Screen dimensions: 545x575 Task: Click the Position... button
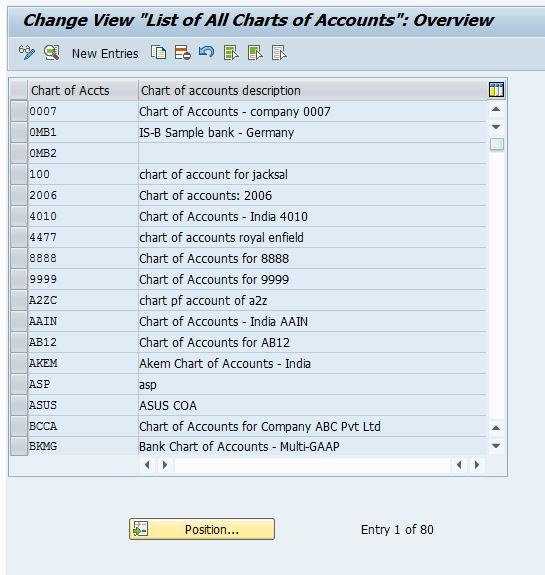pos(202,529)
